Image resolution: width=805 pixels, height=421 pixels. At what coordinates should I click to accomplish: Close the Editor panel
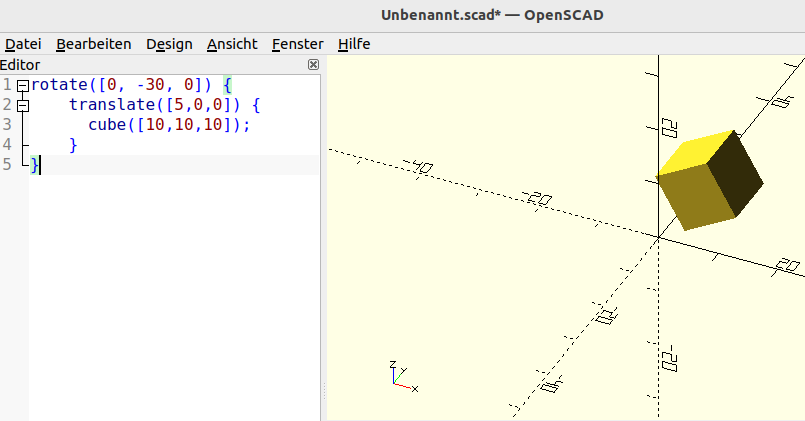[313, 64]
